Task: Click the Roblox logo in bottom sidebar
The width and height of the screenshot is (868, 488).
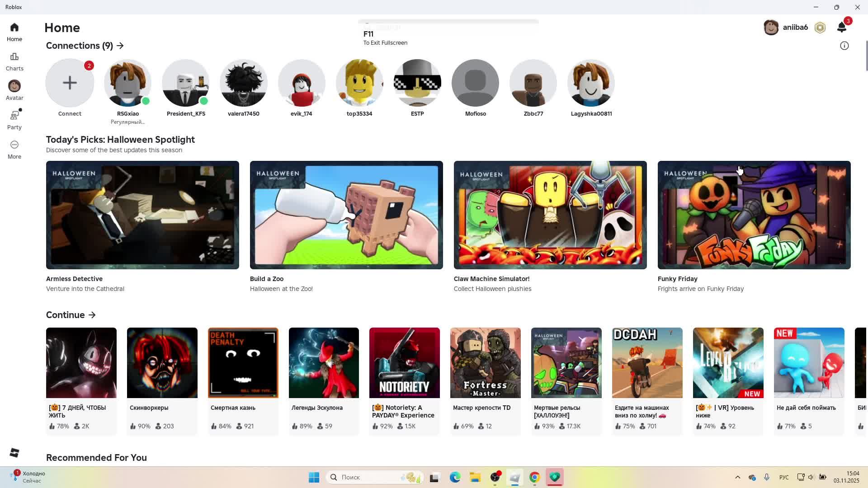Action: pos(14,453)
